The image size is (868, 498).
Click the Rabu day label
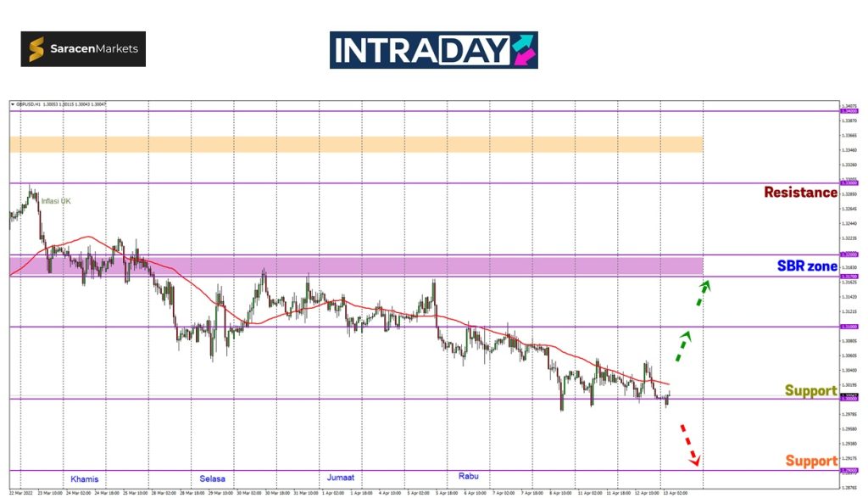(468, 476)
